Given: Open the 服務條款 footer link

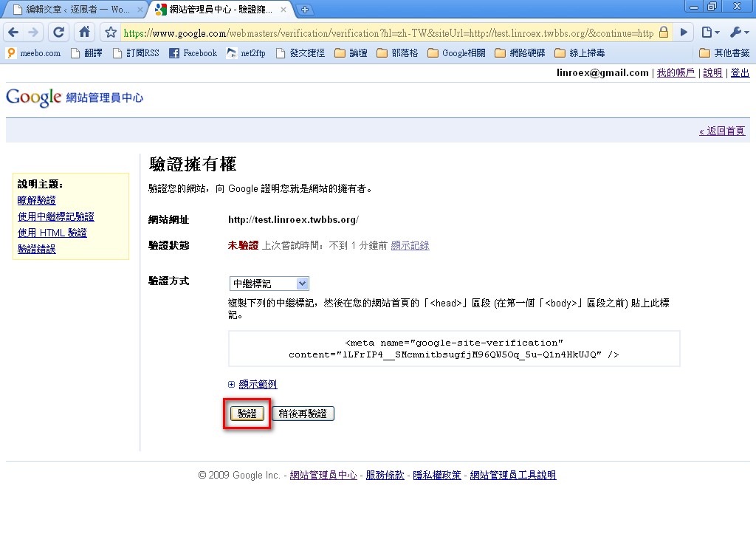Looking at the screenshot, I should click(x=385, y=475).
